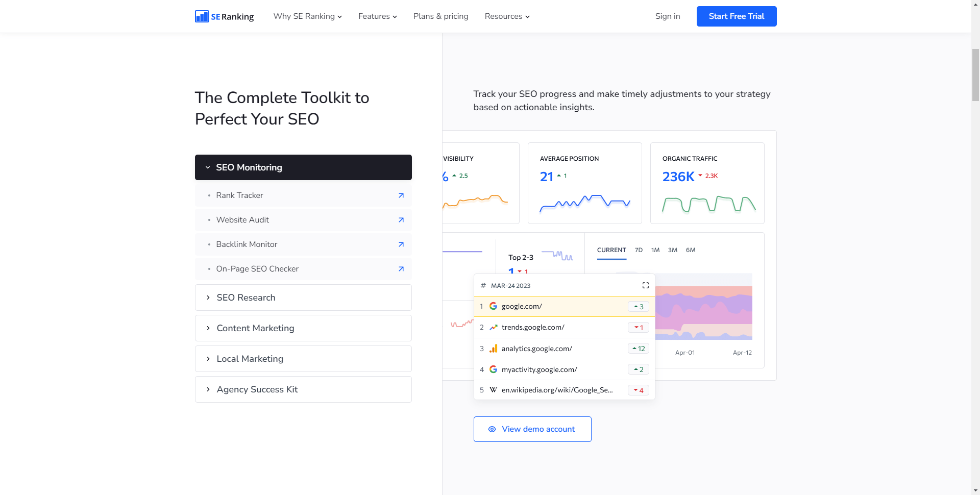Click the SE Ranking logo
The width and height of the screenshot is (980, 495).
click(225, 16)
